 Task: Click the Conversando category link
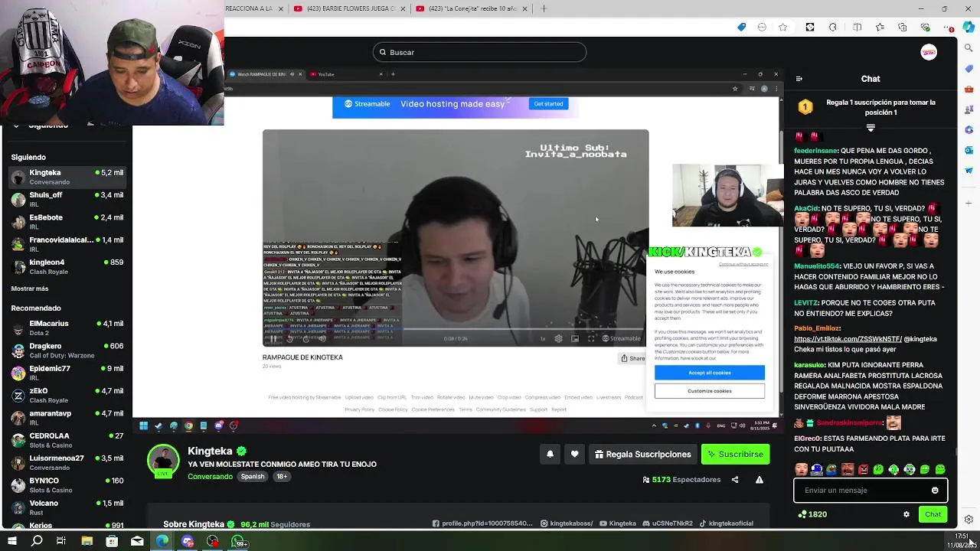pyautogui.click(x=210, y=476)
